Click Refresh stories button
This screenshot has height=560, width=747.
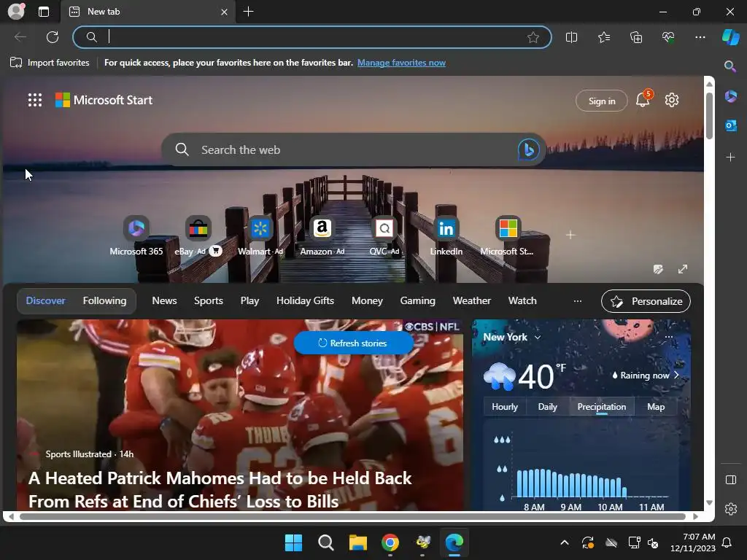pyautogui.click(x=353, y=343)
